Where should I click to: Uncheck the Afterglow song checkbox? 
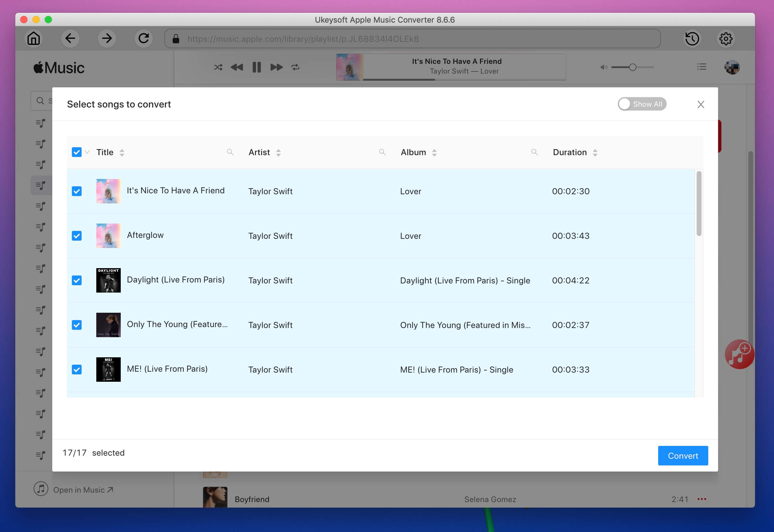tap(76, 235)
